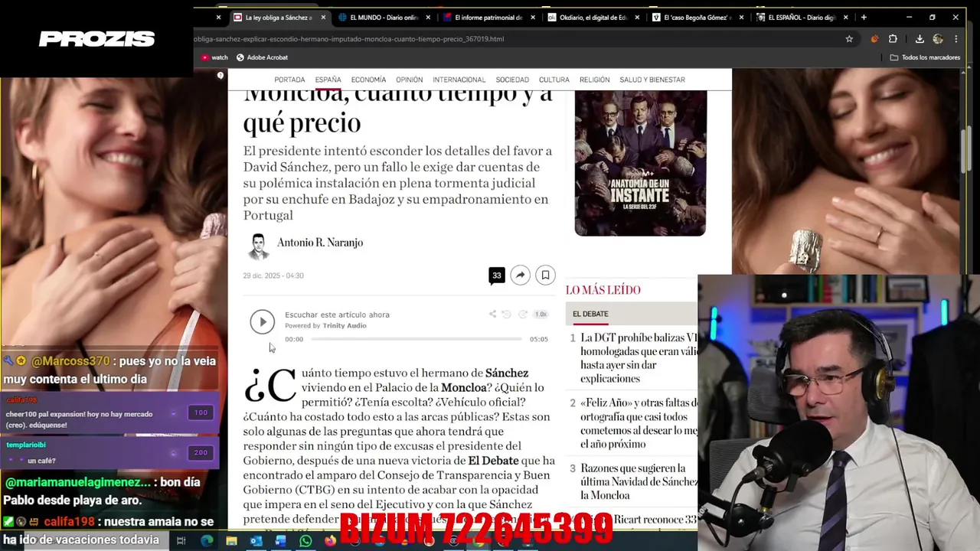
Task: Click the author's portrait thumbnail
Action: (x=258, y=246)
